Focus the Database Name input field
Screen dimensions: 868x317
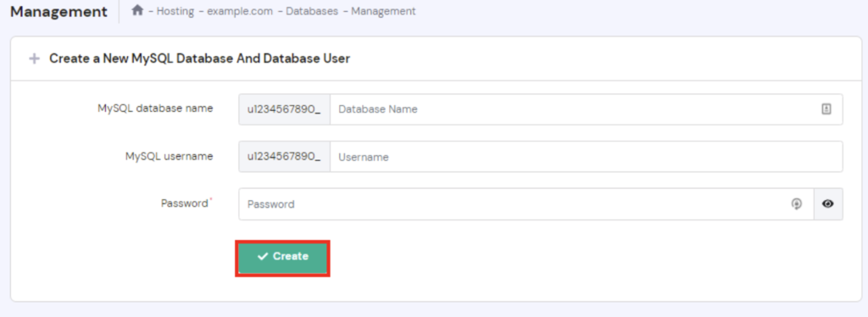coord(587,109)
